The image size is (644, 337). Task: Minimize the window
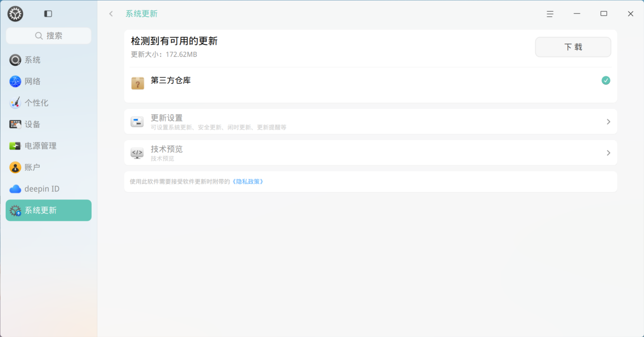577,14
